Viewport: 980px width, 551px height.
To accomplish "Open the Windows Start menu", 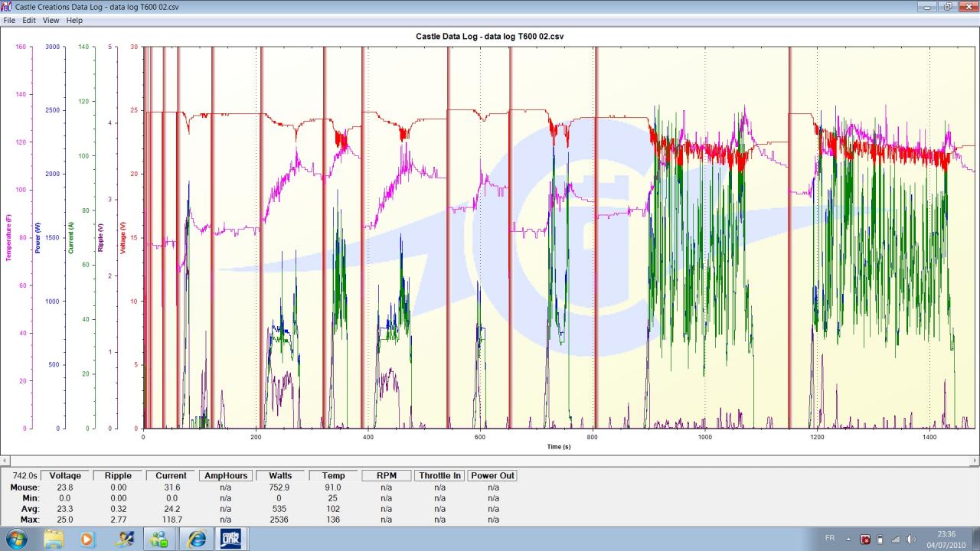I will (x=15, y=539).
